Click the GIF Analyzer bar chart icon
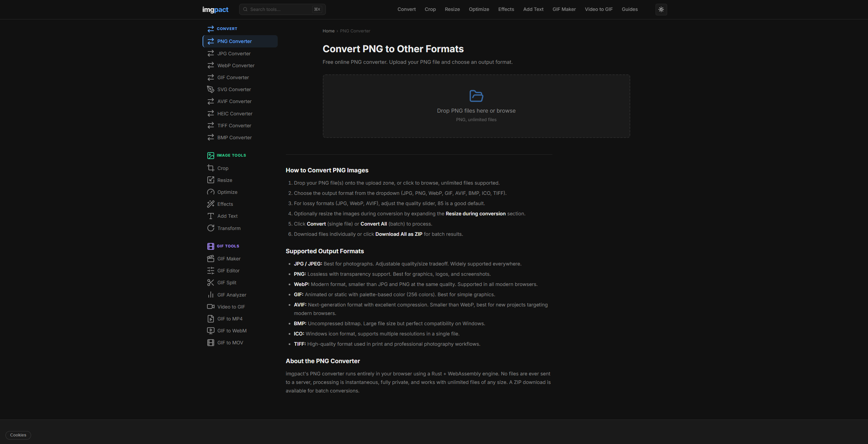 211,295
